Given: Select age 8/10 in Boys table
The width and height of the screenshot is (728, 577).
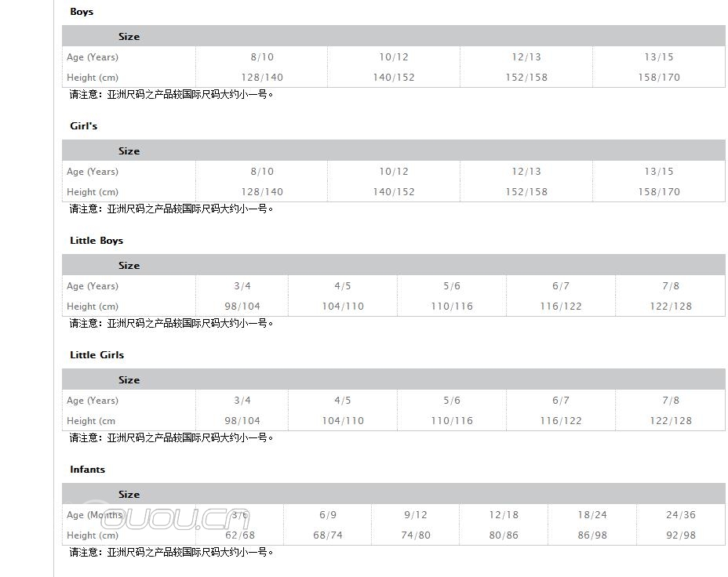Looking at the screenshot, I should tap(262, 57).
